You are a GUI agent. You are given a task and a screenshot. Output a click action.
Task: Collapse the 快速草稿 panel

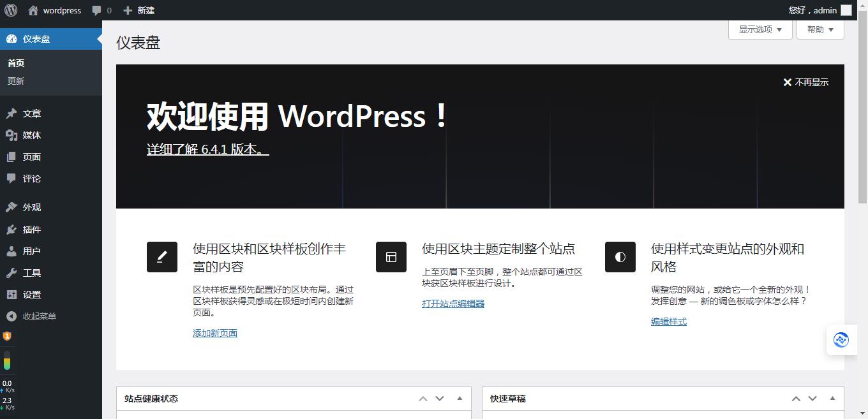click(x=832, y=399)
